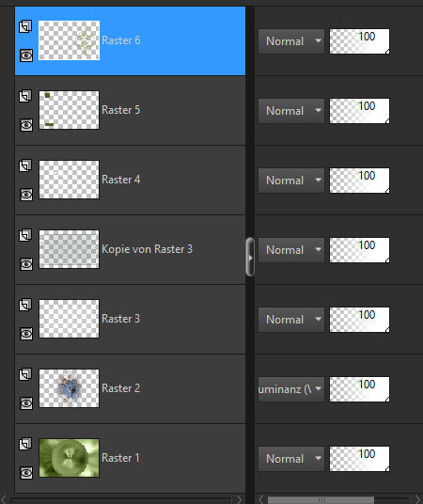Viewport: 423px width, 504px height.
Task: Open blend mode dropdown for Raster 6
Action: 291,41
